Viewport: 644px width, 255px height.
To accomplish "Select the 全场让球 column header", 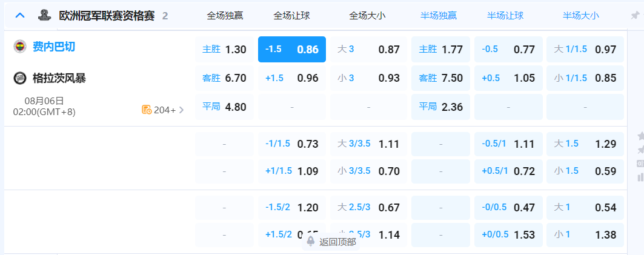I will (291, 16).
